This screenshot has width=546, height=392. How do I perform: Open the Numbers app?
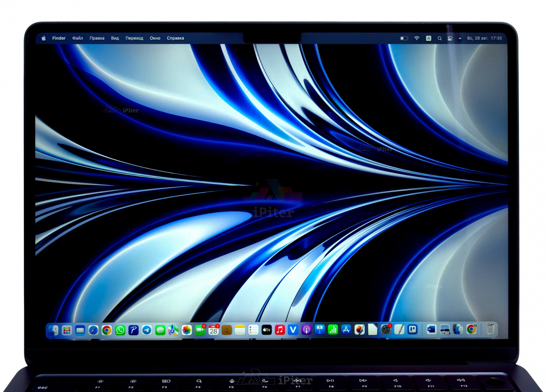click(x=333, y=330)
